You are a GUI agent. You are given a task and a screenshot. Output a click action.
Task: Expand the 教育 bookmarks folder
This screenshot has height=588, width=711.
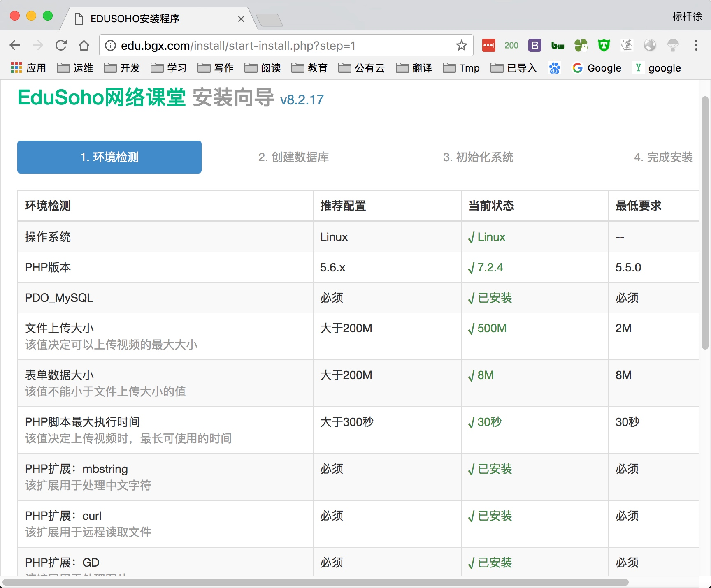[309, 68]
